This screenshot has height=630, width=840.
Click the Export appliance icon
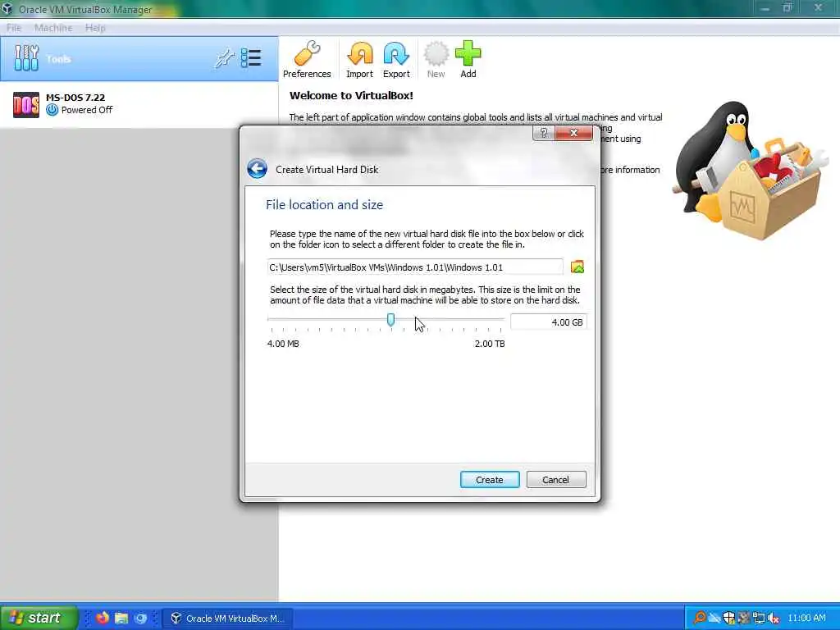click(396, 59)
